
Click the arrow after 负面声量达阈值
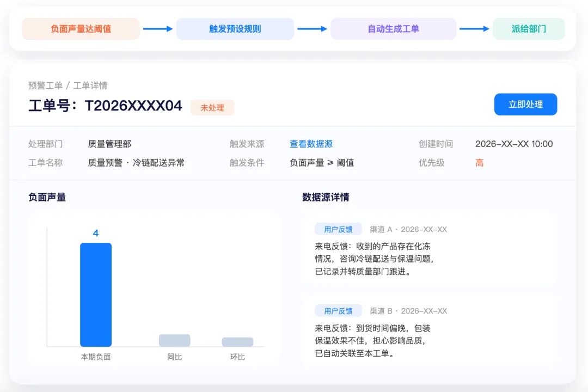(158, 29)
